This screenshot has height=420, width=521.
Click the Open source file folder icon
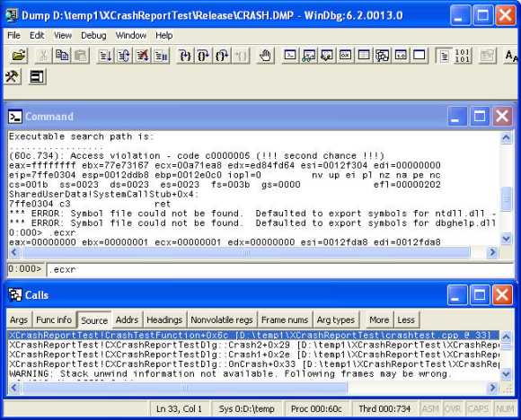19,55
